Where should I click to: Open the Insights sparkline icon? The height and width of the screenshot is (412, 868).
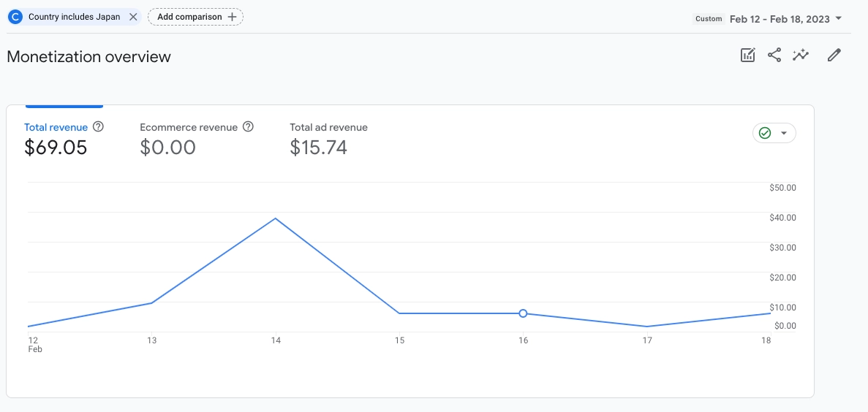(x=801, y=55)
